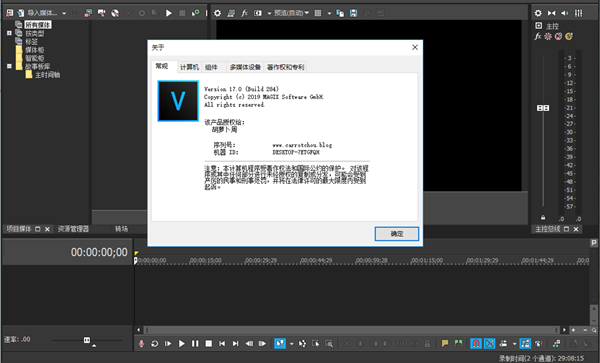Open video output FX in preview toolbar
This screenshot has height=363, width=600.
245,13
